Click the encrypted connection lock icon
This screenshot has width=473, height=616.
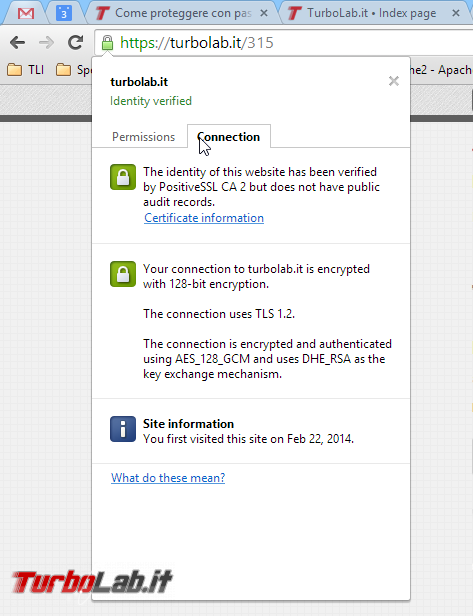[123, 274]
